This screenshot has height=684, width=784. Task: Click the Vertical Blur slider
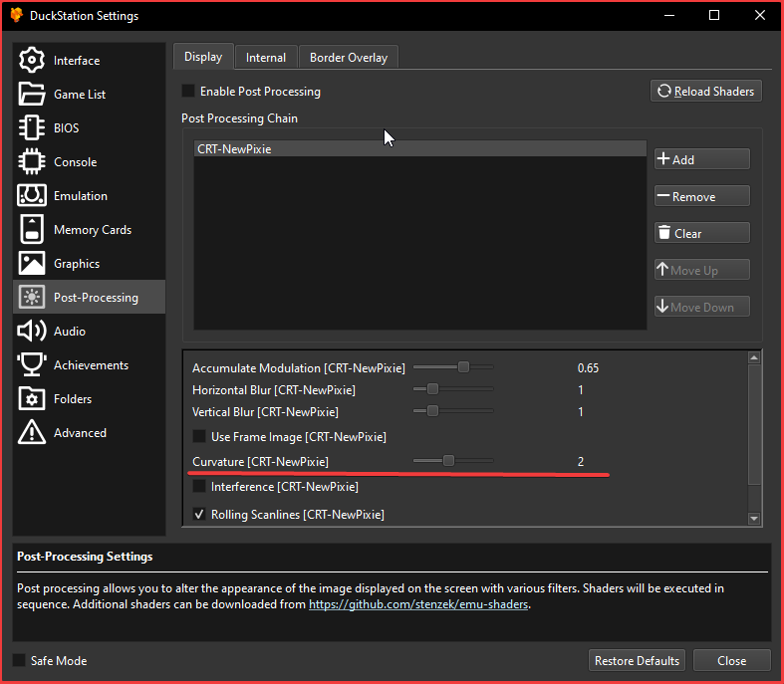coord(453,411)
